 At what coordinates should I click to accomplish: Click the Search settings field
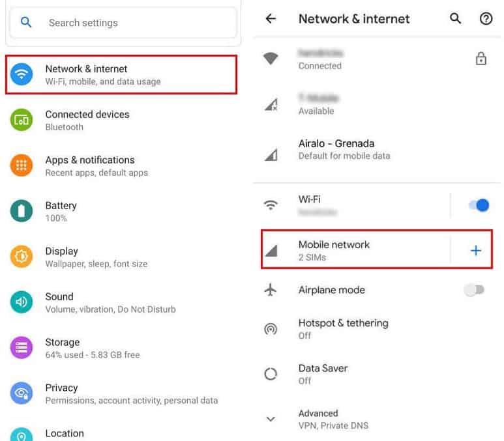point(124,23)
